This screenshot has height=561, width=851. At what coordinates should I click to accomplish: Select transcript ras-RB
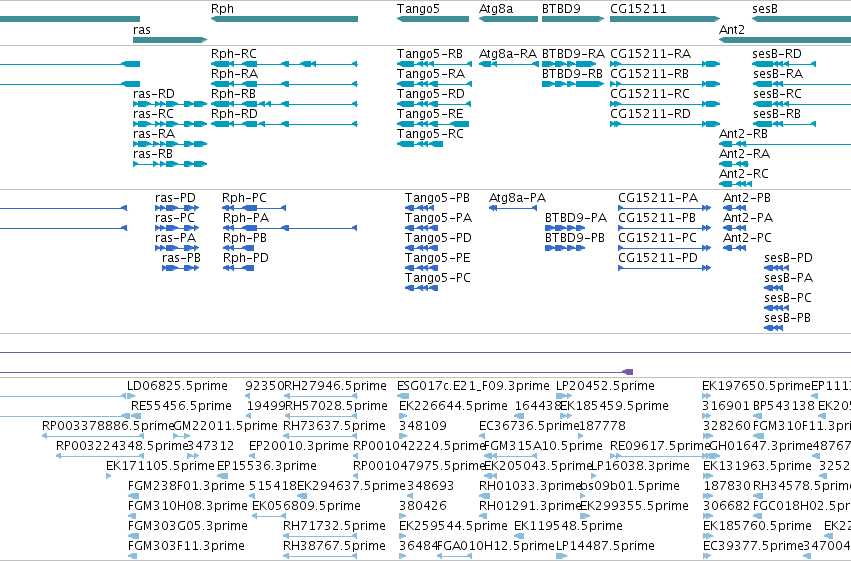[x=170, y=164]
